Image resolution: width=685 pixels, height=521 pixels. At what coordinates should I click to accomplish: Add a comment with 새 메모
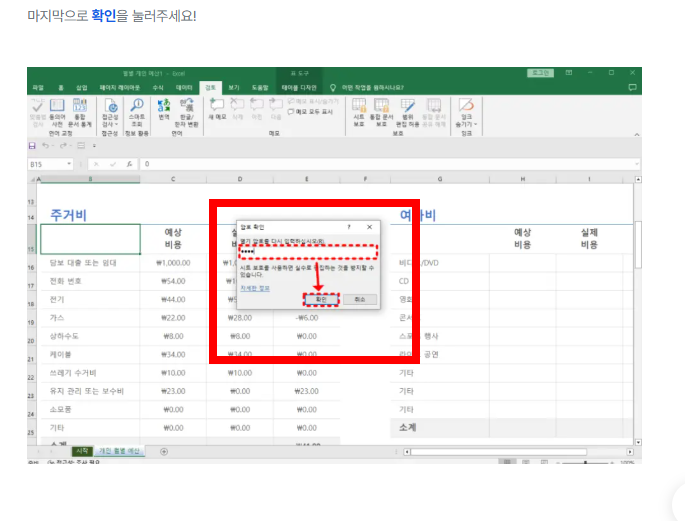[x=217, y=109]
